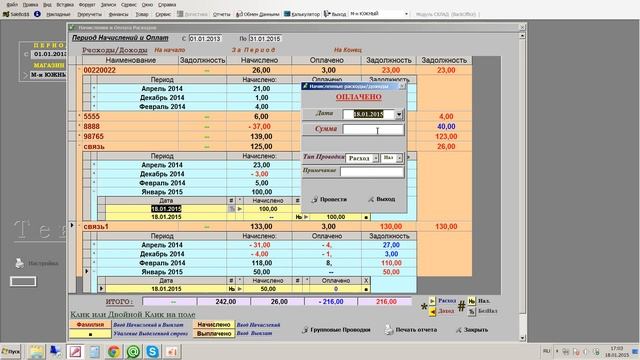Expand the 5555 row
Image resolution: width=640 pixels, height=360 pixels.
click(x=80, y=116)
